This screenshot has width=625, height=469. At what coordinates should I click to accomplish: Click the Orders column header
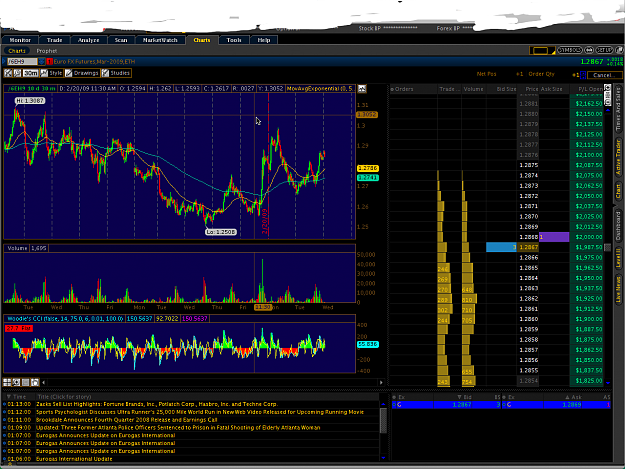[413, 89]
